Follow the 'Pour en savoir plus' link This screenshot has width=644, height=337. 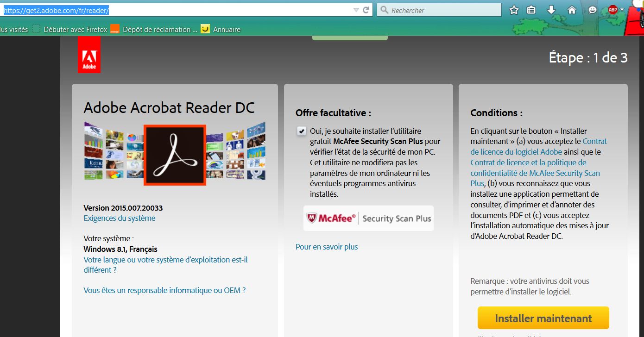pyautogui.click(x=327, y=247)
